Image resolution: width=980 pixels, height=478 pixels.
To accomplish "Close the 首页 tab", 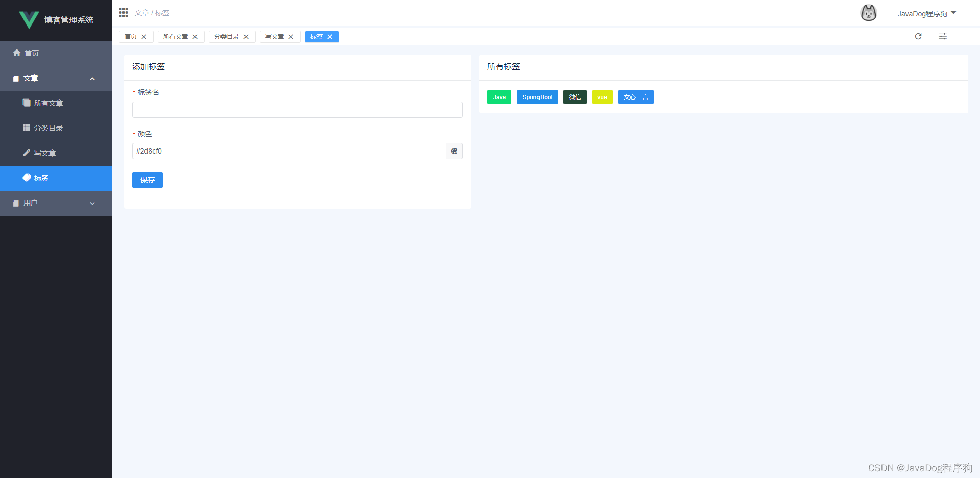I will pyautogui.click(x=143, y=36).
